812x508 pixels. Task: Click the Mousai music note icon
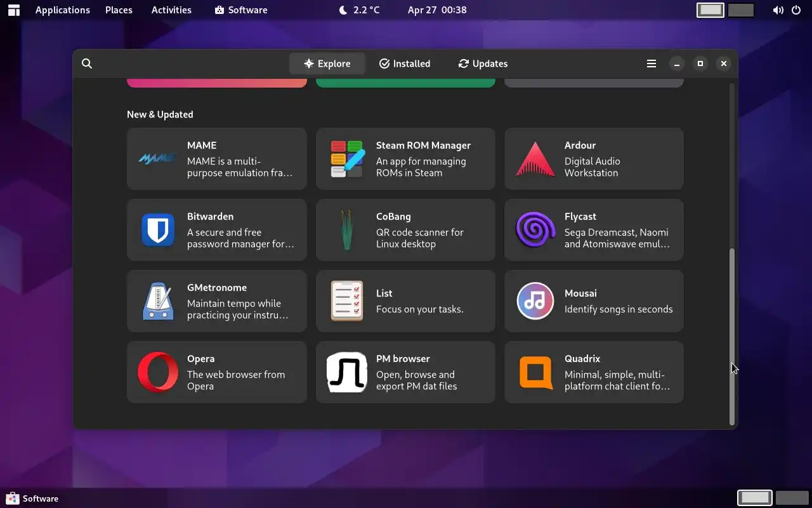535,301
